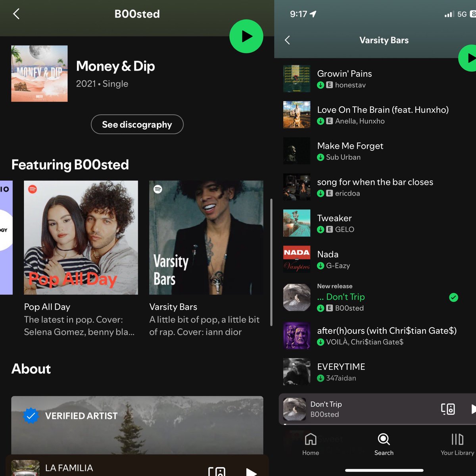Tap the explicit E badge beside GELO
Screen dimensions: 476x476
click(329, 229)
